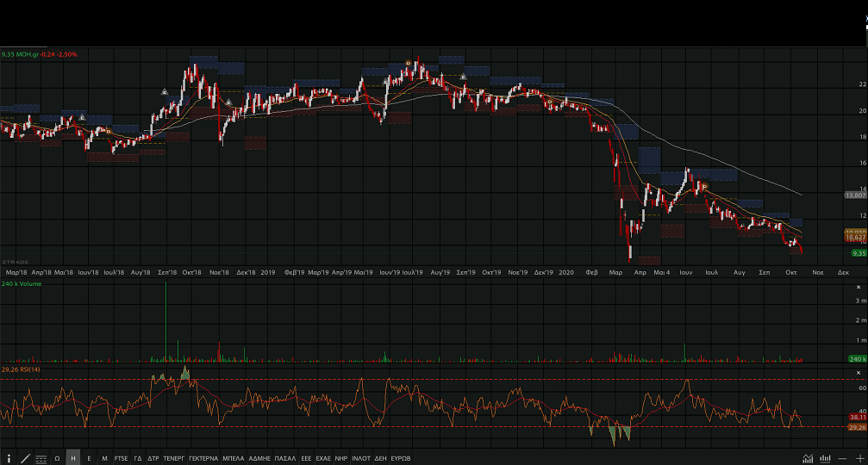This screenshot has width=868, height=465.
Task: Click the Volume panel label
Action: (22, 282)
